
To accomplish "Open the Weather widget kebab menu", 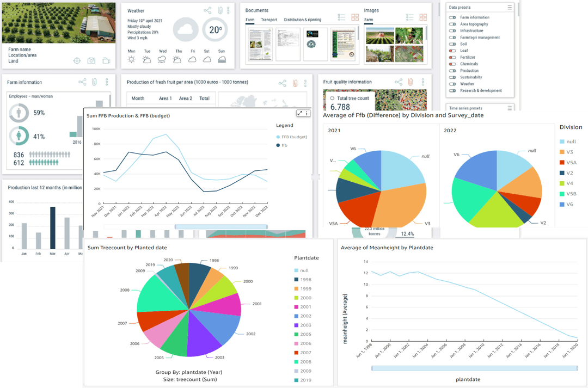I will tap(228, 10).
